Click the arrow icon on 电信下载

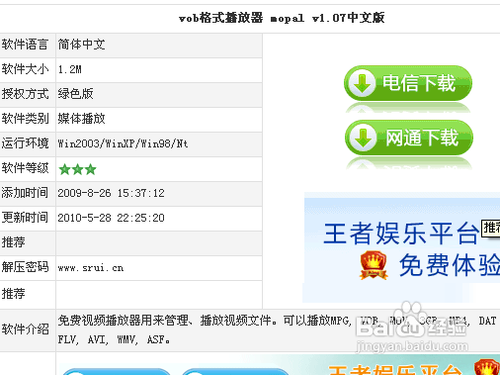click(x=362, y=83)
